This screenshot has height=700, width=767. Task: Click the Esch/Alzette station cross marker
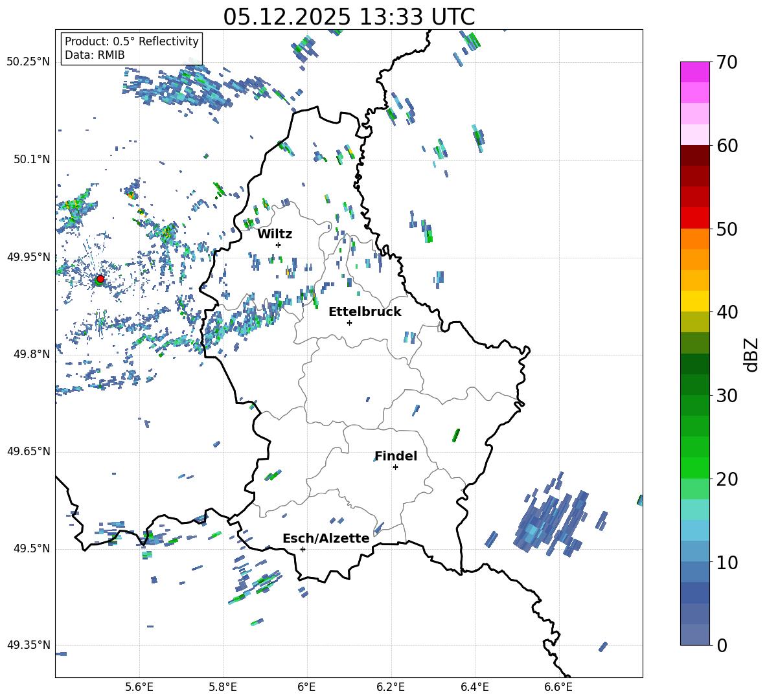(x=303, y=549)
